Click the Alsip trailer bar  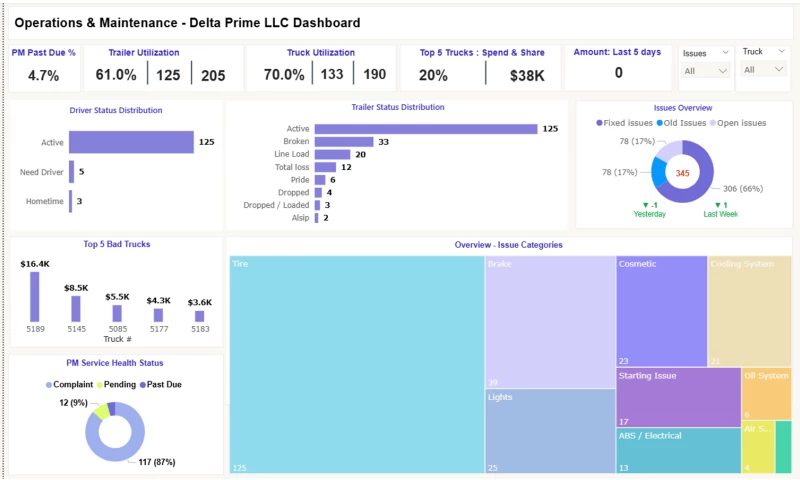pyautogui.click(x=316, y=218)
